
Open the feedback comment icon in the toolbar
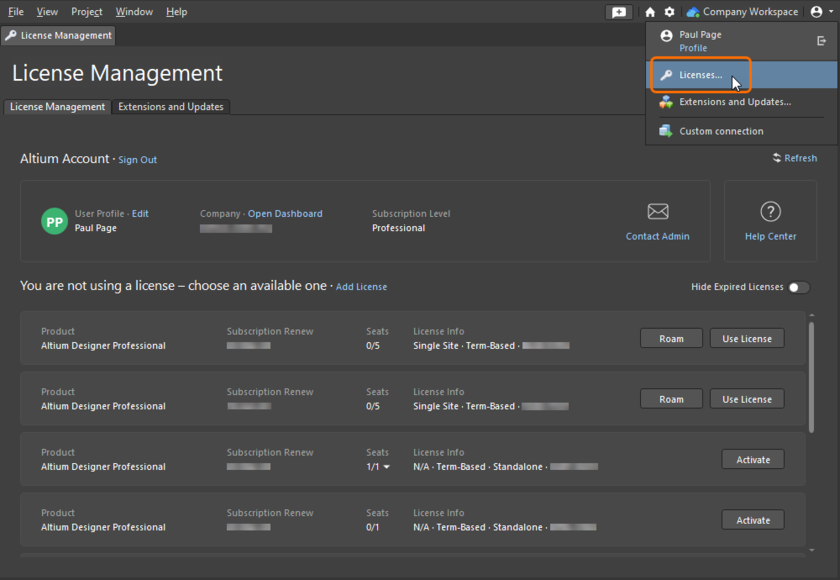619,11
